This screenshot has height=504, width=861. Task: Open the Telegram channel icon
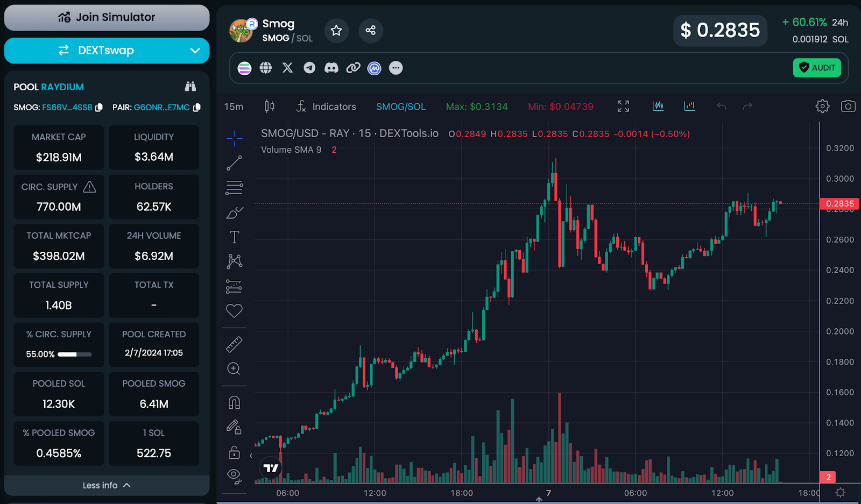(x=309, y=68)
